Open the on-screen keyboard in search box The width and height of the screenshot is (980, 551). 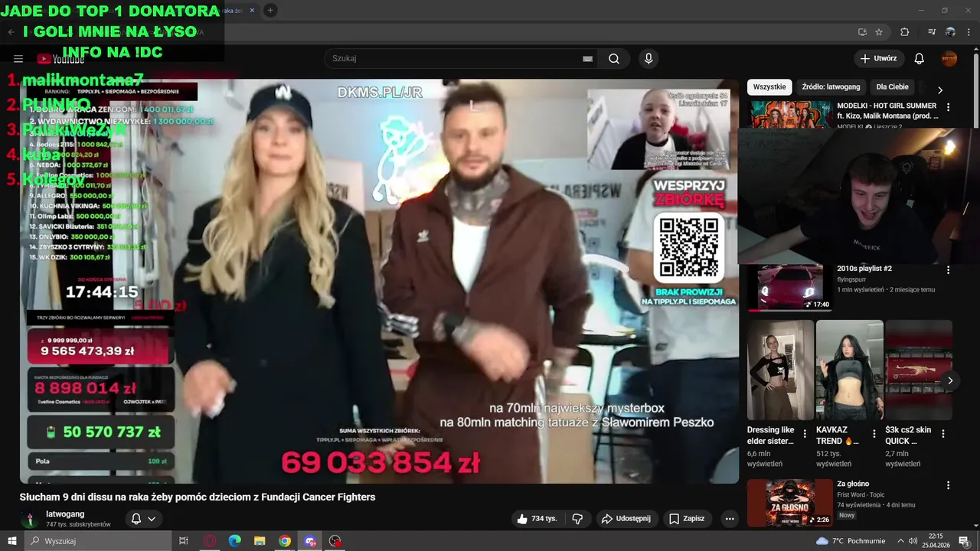point(587,58)
